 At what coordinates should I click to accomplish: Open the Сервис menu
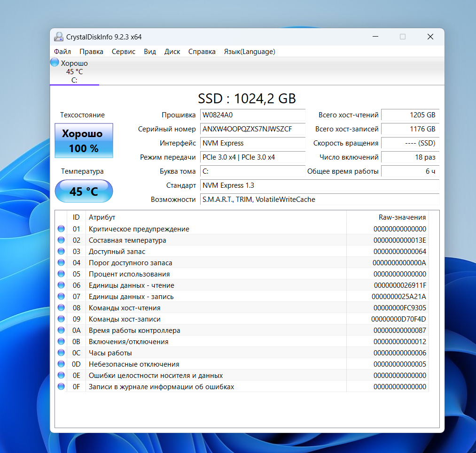tap(123, 52)
